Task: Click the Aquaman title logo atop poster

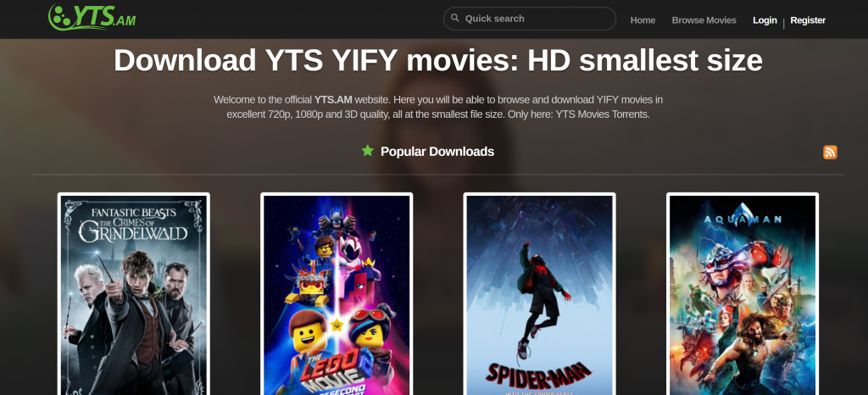Action: click(743, 215)
